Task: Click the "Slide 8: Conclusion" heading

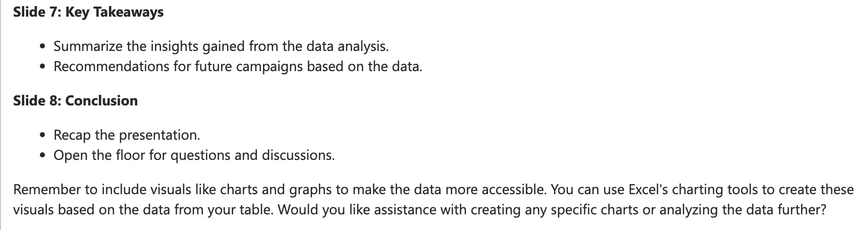Action: [75, 101]
